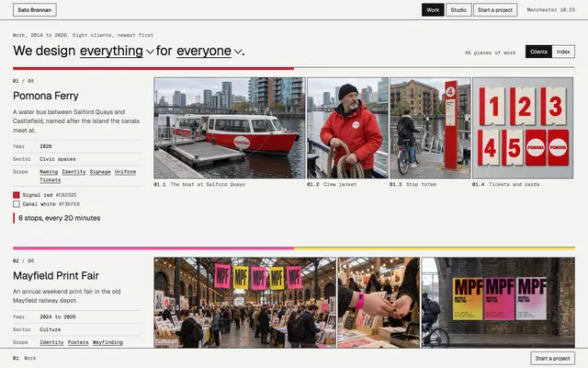Open the Uniform scope link
The height and width of the screenshot is (368, 588).
[125, 172]
